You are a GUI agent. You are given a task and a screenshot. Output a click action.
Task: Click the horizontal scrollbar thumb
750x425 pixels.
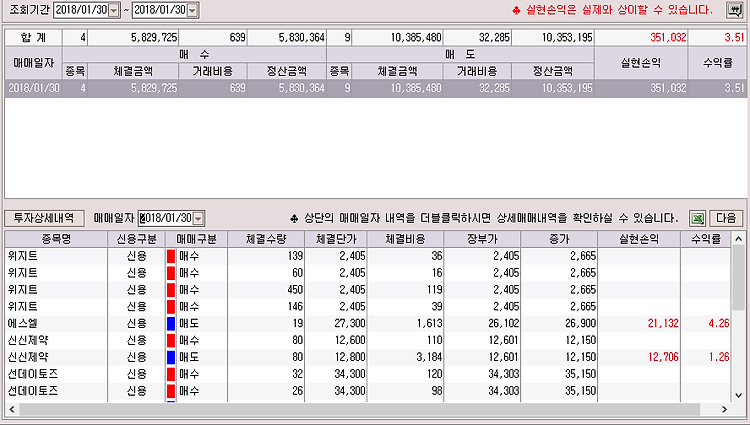tap(359, 409)
